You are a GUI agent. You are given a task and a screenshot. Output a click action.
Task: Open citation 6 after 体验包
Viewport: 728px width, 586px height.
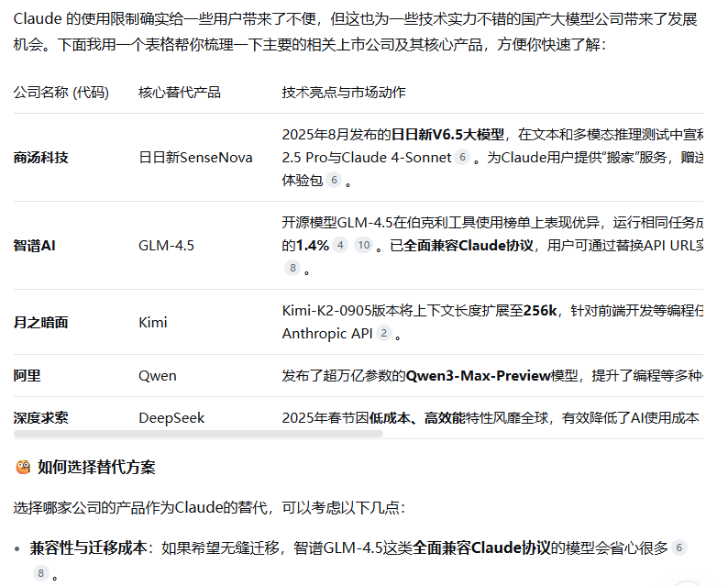click(x=334, y=180)
